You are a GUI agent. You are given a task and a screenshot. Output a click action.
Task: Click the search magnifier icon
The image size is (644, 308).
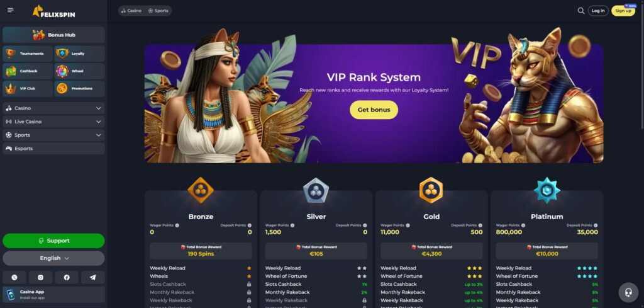(580, 11)
